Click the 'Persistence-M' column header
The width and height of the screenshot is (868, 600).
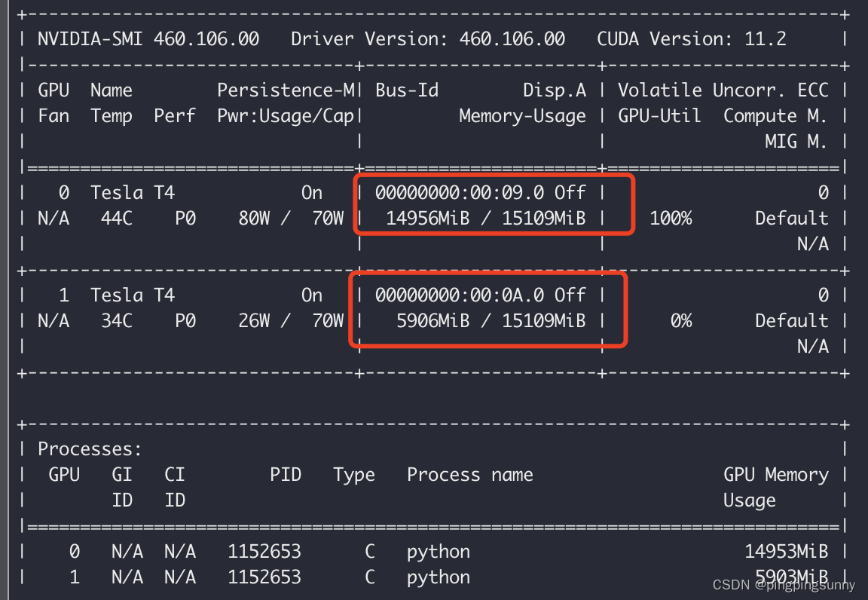click(x=286, y=90)
